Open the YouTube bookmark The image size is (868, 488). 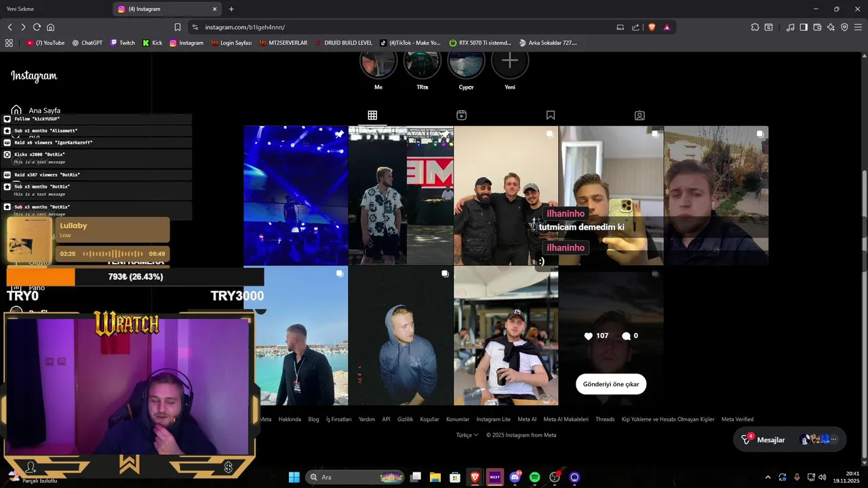pyautogui.click(x=45, y=43)
